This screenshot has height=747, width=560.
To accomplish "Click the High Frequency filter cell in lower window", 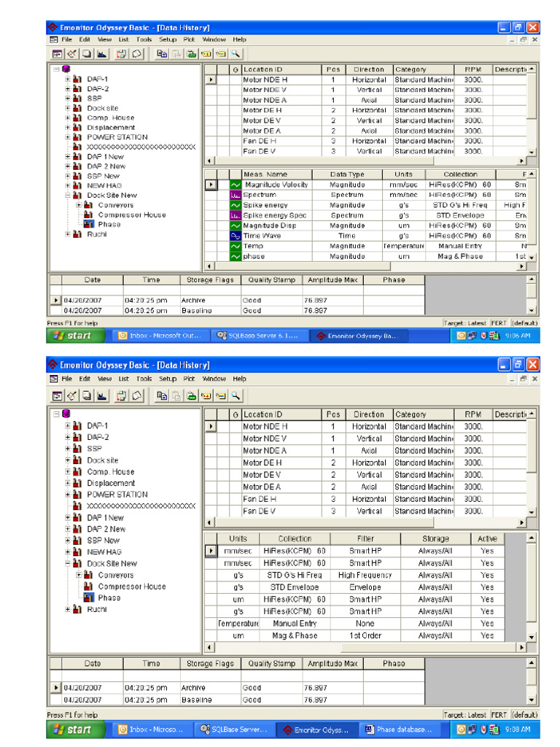I will coord(365,576).
